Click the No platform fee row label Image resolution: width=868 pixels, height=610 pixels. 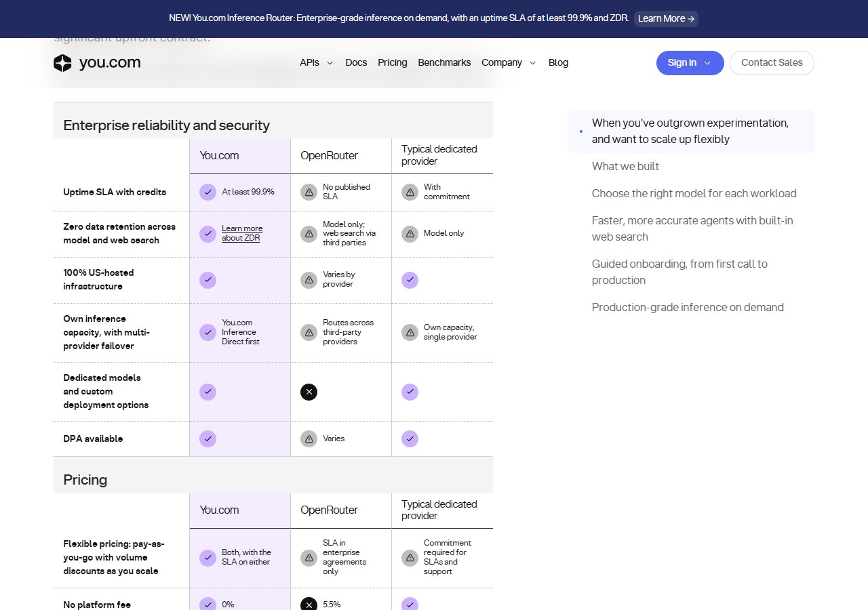click(97, 605)
